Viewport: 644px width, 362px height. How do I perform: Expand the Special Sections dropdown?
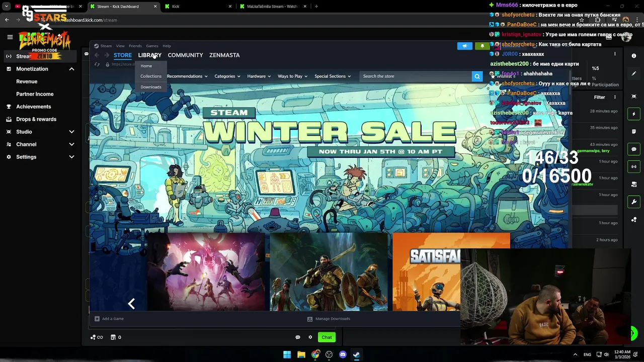click(333, 76)
